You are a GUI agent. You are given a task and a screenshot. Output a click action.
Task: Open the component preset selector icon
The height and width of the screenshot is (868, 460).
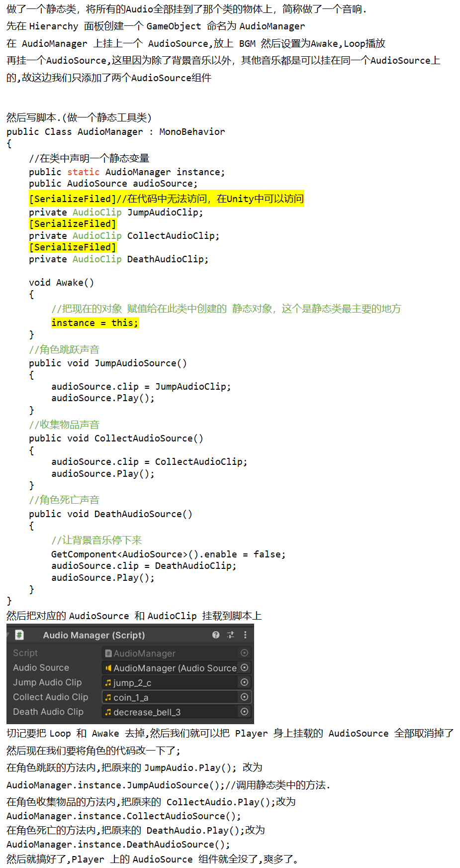230,635
